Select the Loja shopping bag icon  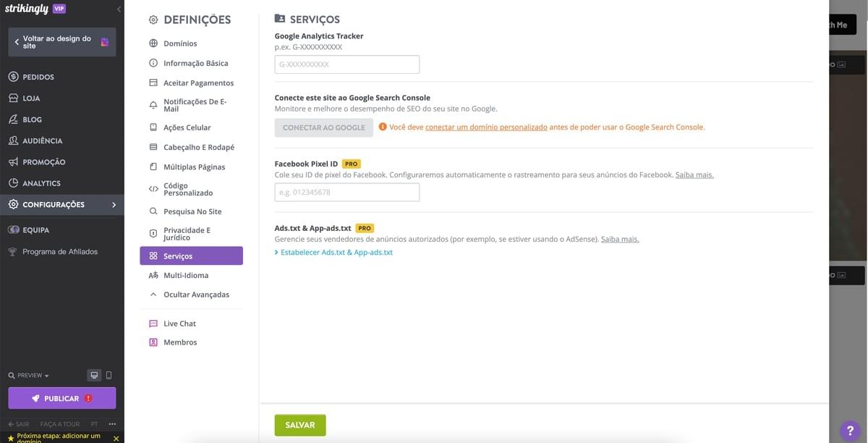12,97
